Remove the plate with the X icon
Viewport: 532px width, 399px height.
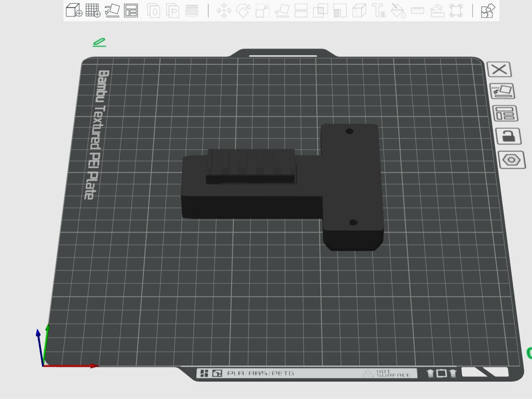click(499, 69)
